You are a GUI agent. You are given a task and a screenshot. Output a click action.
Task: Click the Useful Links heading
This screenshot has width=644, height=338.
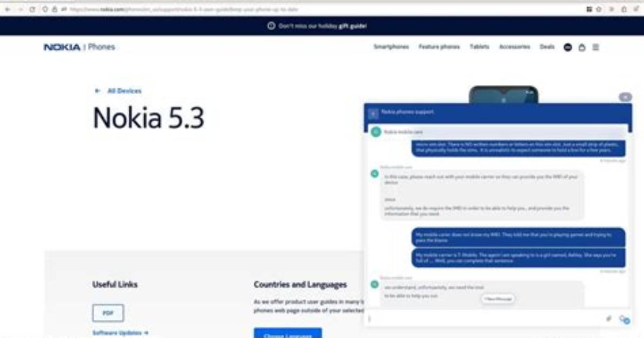pyautogui.click(x=115, y=285)
